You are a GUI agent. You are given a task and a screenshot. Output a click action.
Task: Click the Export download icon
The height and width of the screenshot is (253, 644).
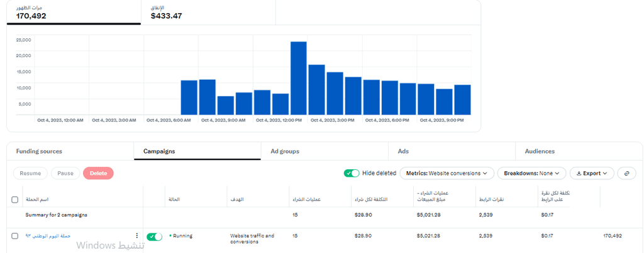579,173
